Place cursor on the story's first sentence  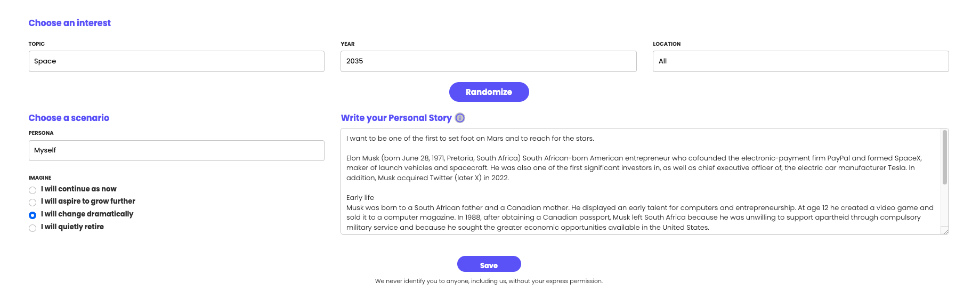click(469, 139)
